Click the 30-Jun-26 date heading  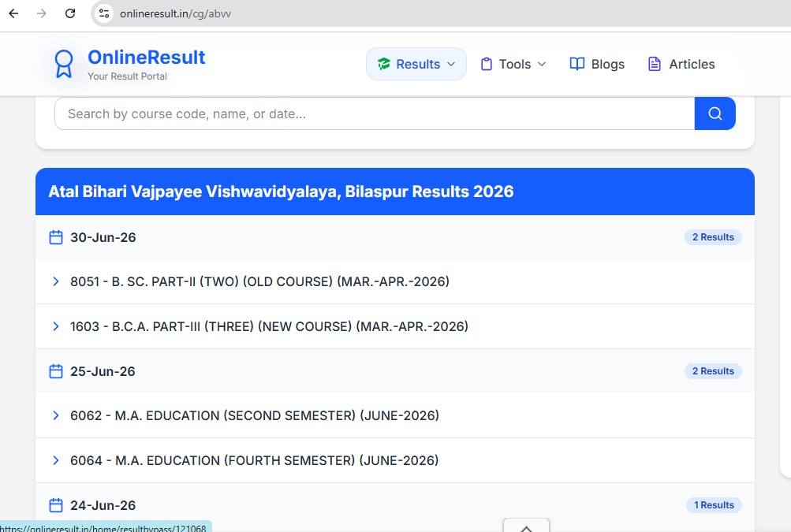click(x=103, y=237)
